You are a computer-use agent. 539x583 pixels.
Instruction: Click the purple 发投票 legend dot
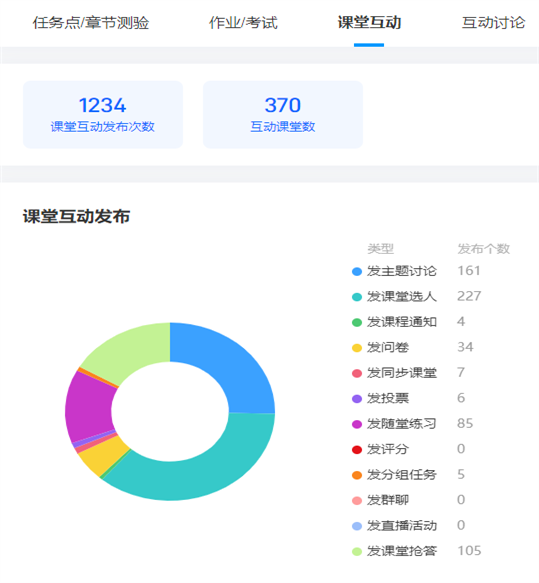pyautogui.click(x=356, y=399)
